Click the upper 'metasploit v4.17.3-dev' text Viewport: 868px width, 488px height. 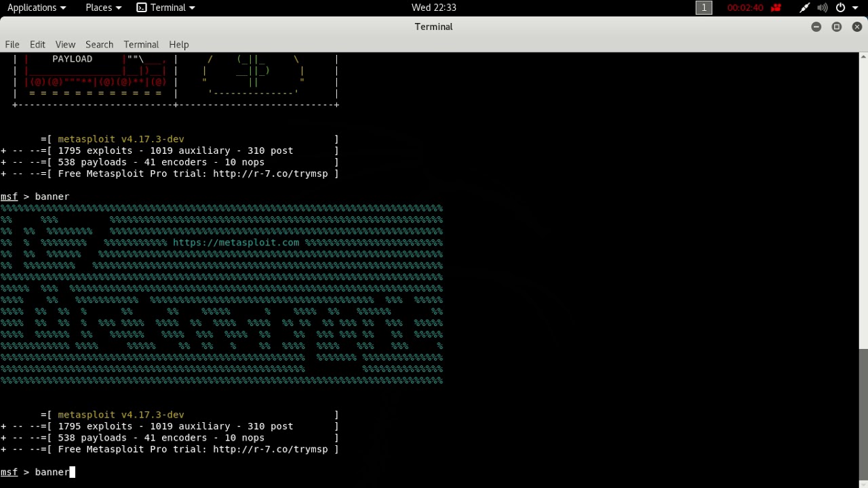121,139
